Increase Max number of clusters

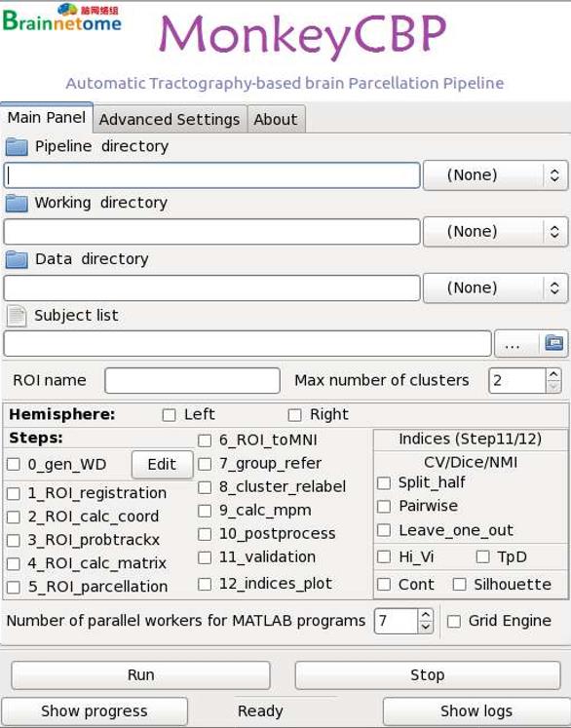pyautogui.click(x=552, y=374)
